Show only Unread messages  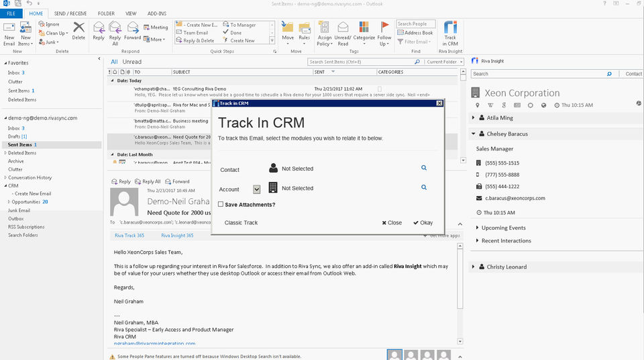click(132, 62)
